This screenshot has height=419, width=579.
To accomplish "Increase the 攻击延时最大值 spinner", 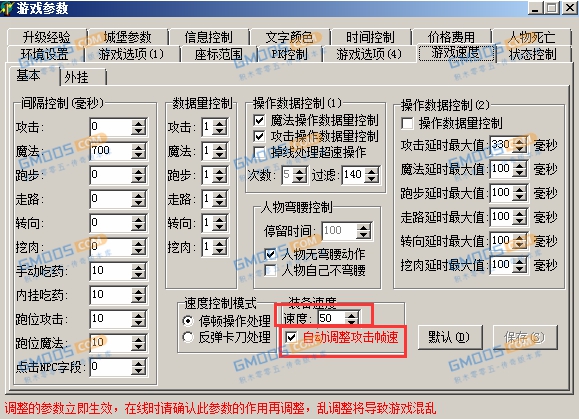I will pos(520,141).
